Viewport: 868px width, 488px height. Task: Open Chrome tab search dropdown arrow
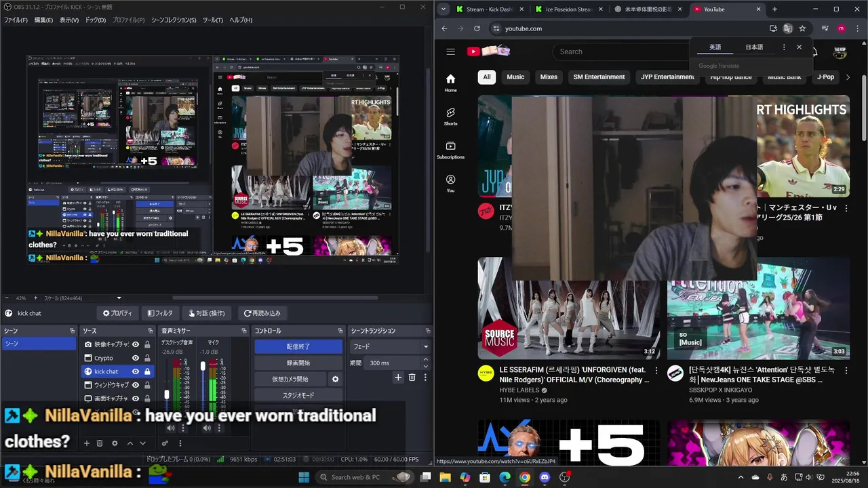443,9
